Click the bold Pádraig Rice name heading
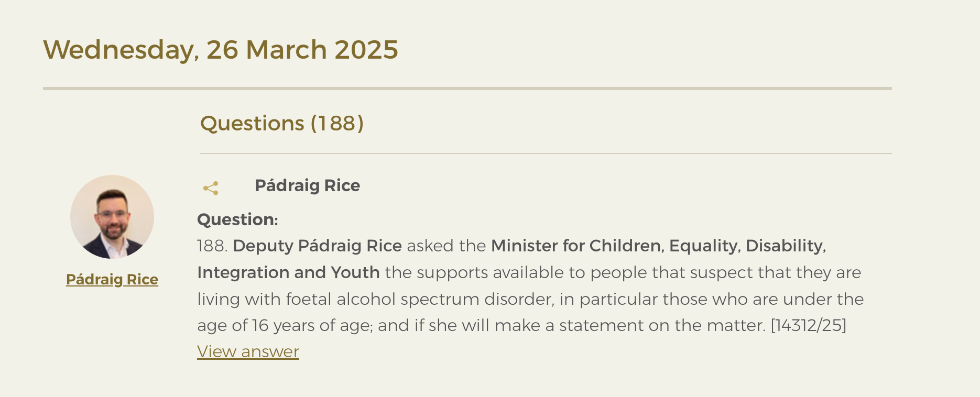Screen dimensions: 980x397 click(x=307, y=185)
